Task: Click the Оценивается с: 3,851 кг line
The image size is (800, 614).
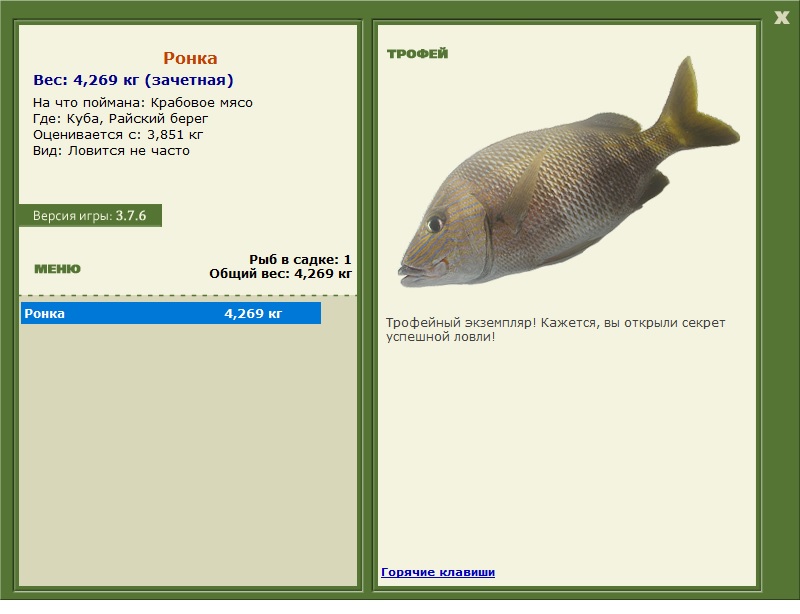Action: click(118, 134)
